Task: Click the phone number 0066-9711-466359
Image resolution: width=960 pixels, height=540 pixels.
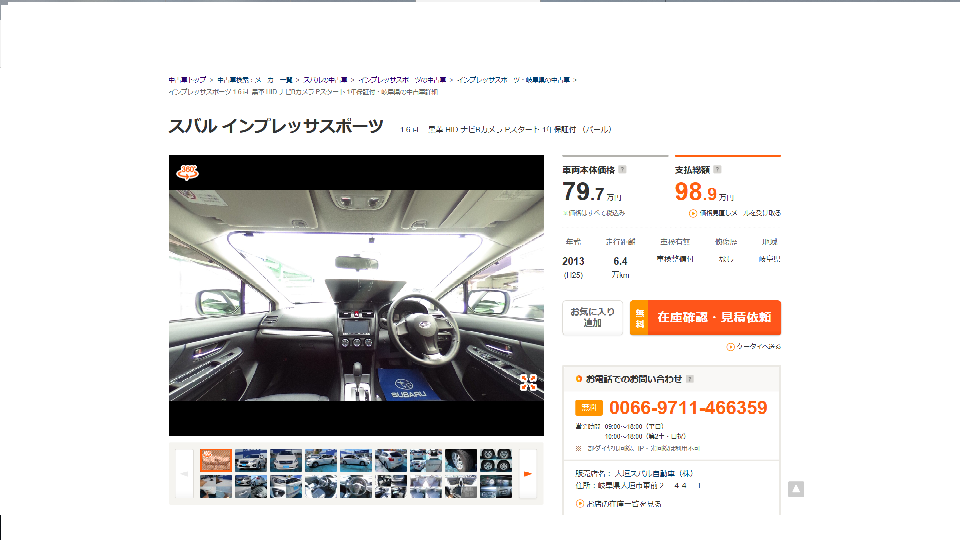Action: [688, 408]
